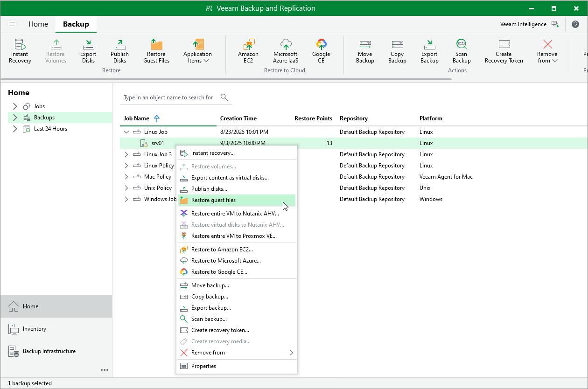Screen dimensions: 588x389
Task: Open the Remove from submenu
Action: [237, 353]
